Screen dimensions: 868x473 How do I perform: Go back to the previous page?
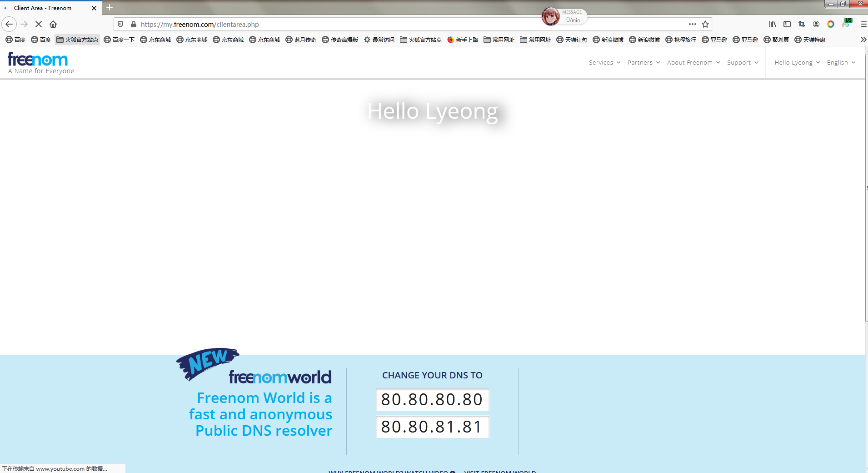click(x=9, y=24)
